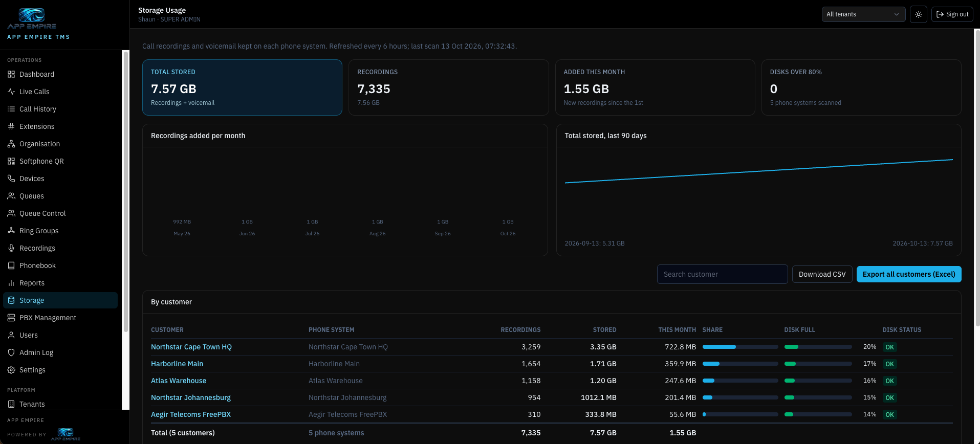The image size is (980, 444).
Task: Click the PBX Management server icon
Action: [11, 318]
